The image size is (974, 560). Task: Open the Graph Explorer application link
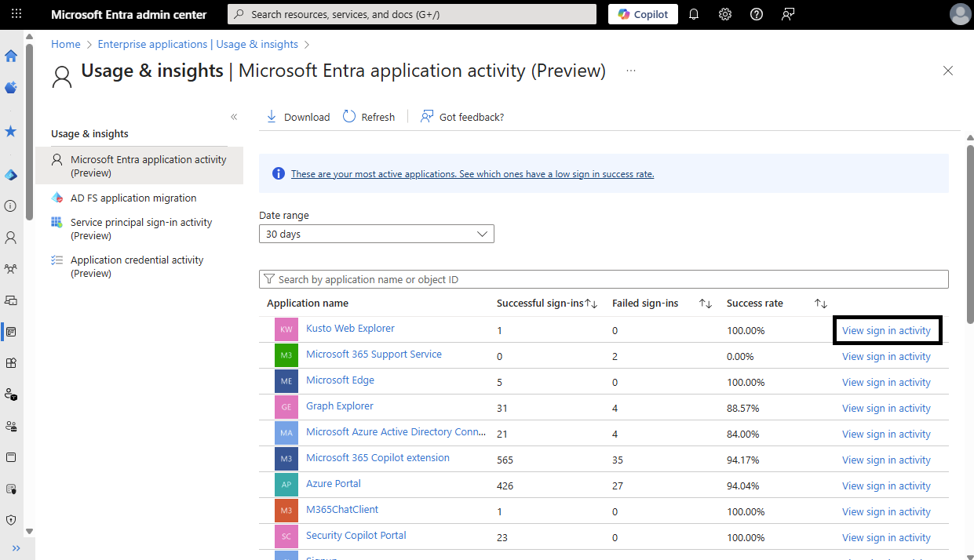pos(340,406)
